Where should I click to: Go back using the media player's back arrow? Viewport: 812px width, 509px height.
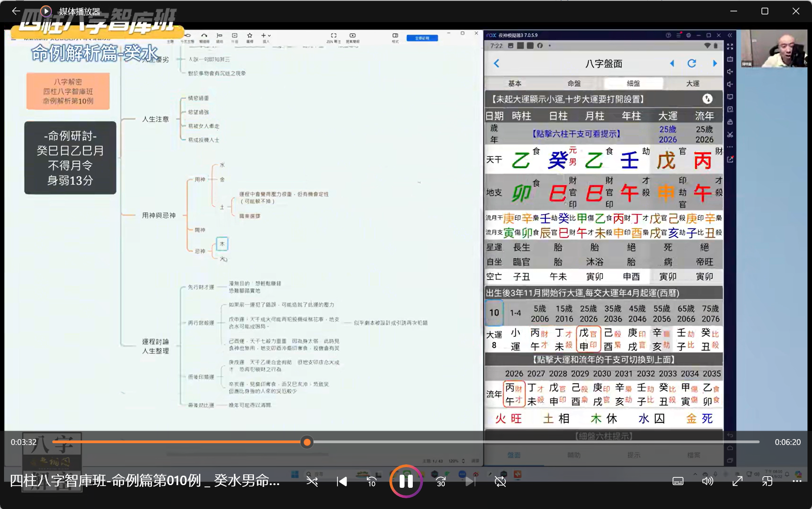coord(16,11)
